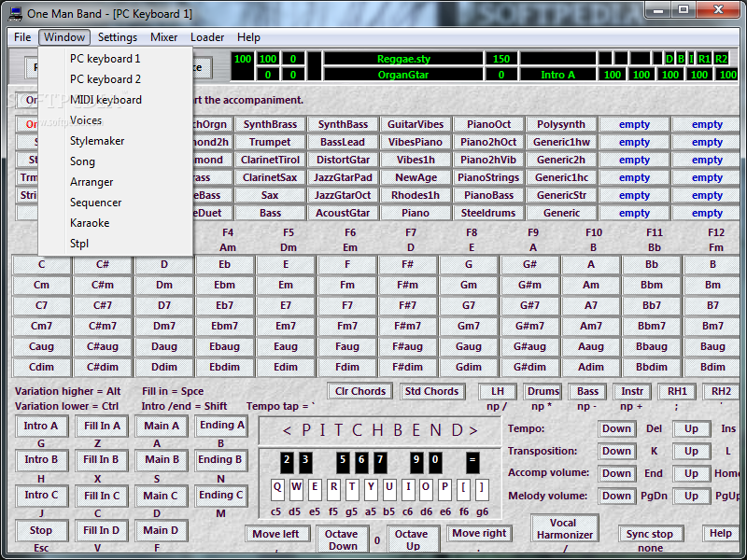This screenshot has width=747, height=560.
Task: Lower transposition with Down button
Action: [616, 451]
